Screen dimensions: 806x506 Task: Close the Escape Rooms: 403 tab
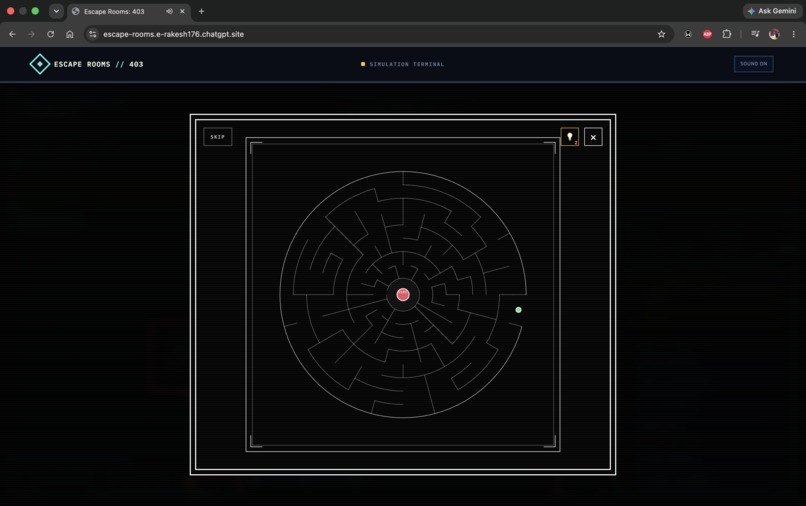click(x=182, y=11)
